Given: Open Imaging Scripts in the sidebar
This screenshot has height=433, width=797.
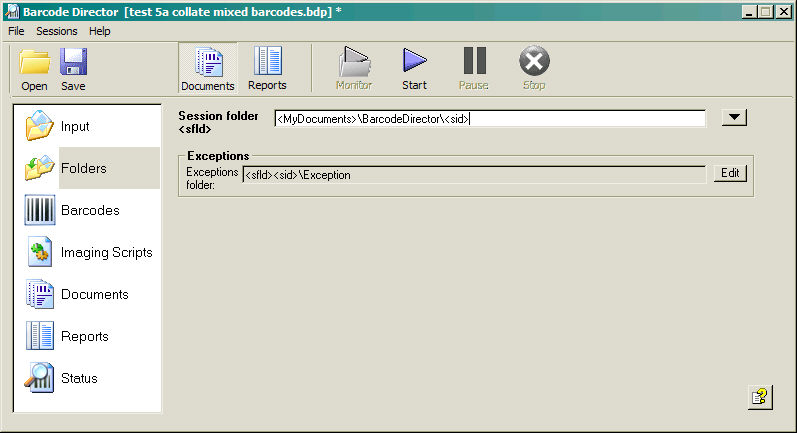Looking at the screenshot, I should click(106, 252).
